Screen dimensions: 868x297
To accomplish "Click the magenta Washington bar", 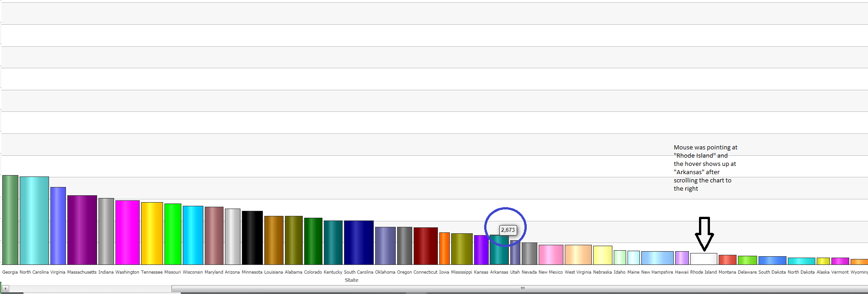I will 127,232.
